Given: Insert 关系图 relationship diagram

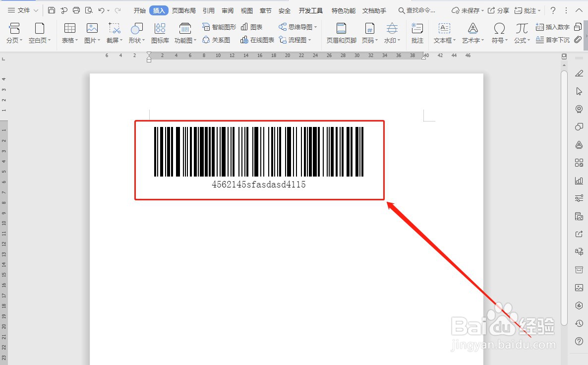Looking at the screenshot, I should [216, 40].
